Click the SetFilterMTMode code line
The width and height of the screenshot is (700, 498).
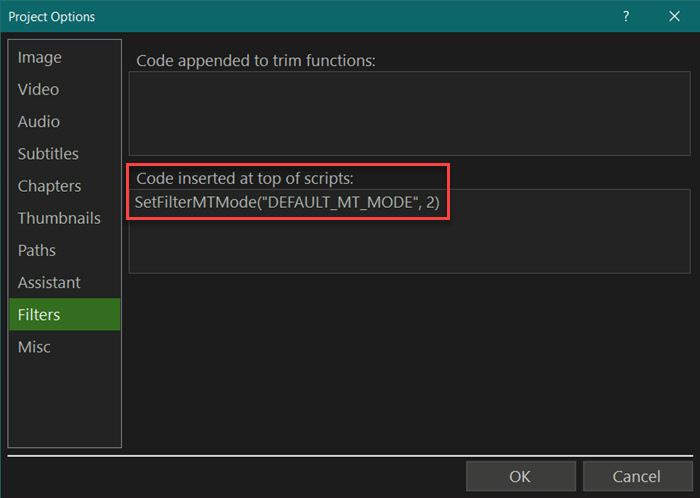click(287, 202)
